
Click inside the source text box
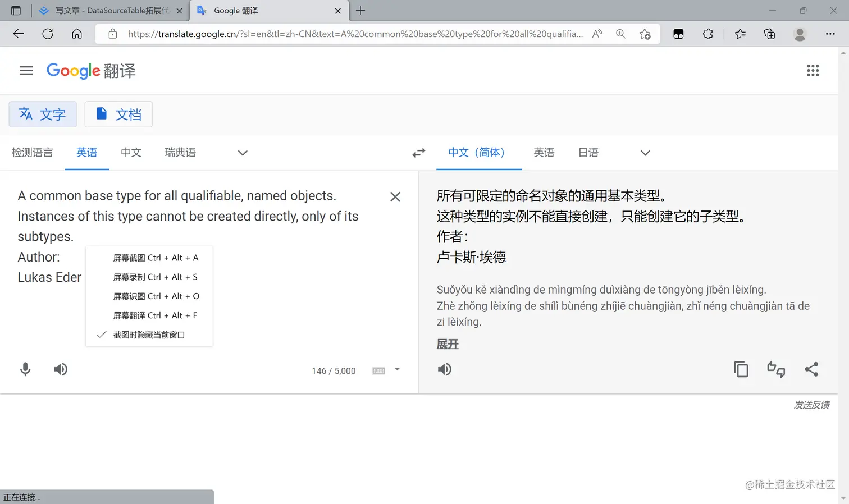point(197,236)
